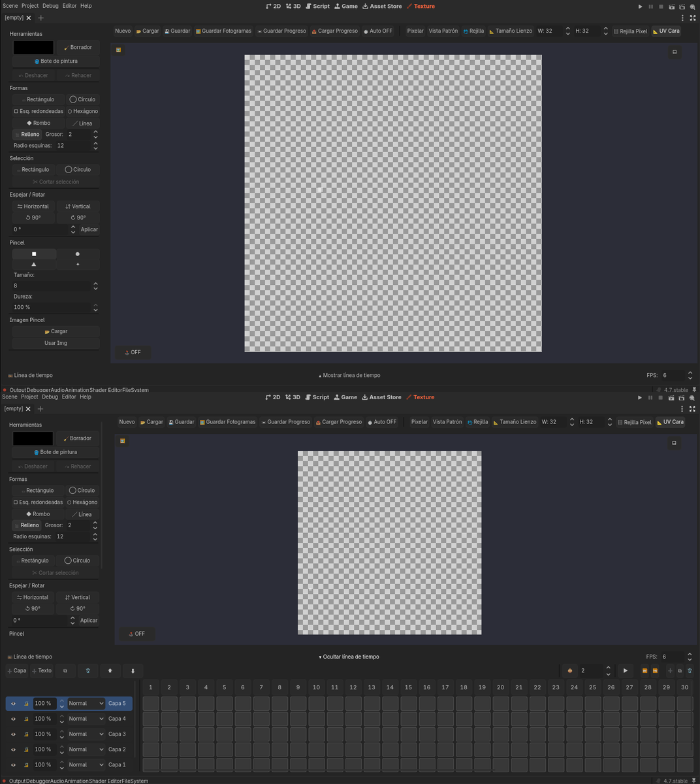700x784 pixels.
Task: Play the animation in the timeline
Action: (626, 671)
